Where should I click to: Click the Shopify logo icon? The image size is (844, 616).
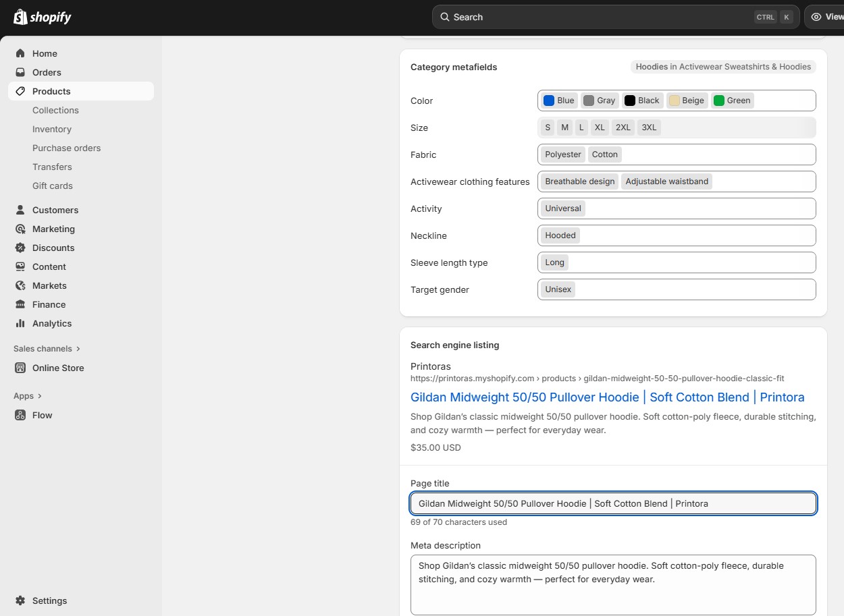click(x=20, y=17)
